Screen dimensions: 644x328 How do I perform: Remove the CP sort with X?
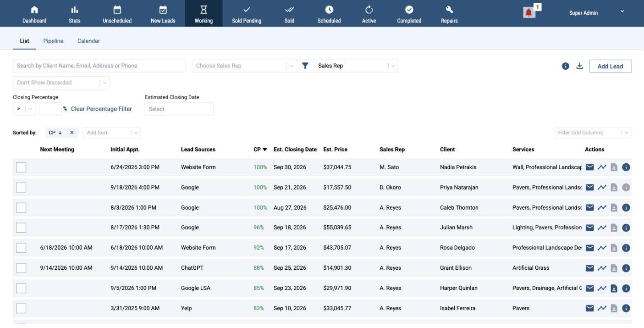pyautogui.click(x=72, y=133)
